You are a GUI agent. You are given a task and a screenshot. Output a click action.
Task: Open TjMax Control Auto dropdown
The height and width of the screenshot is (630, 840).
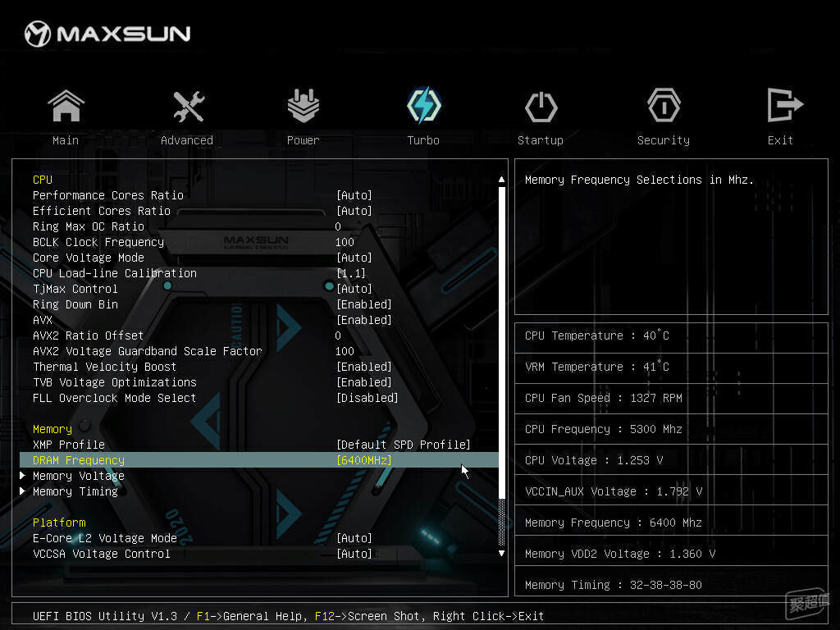click(x=354, y=288)
